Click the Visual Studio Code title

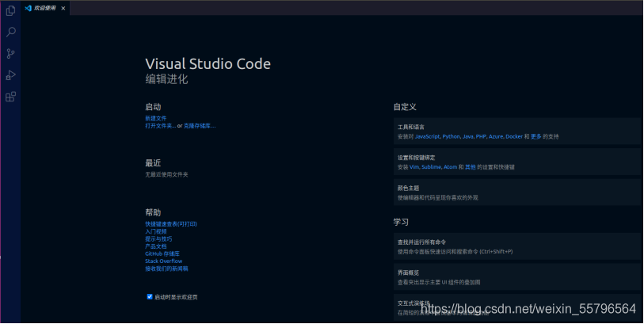coord(208,63)
